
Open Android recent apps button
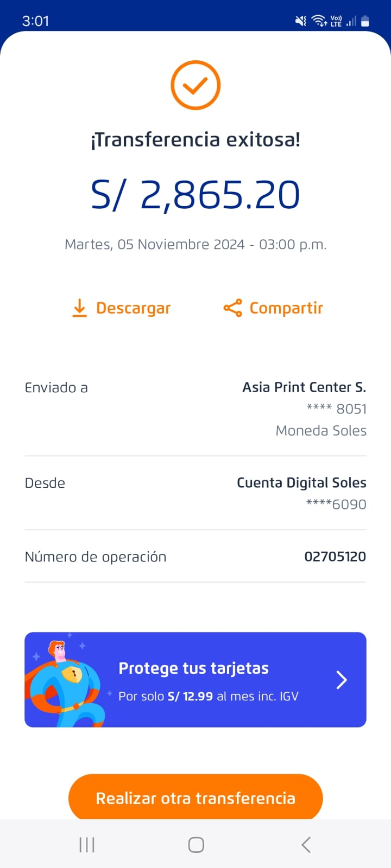click(x=87, y=845)
